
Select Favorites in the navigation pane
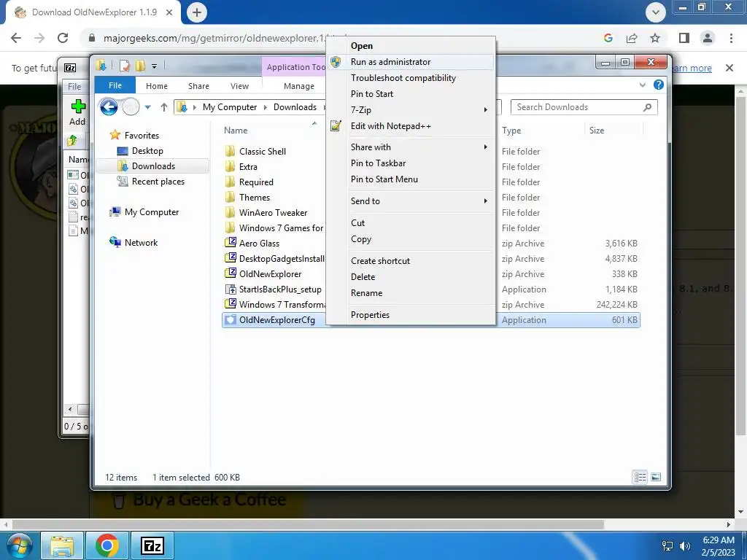[x=142, y=135]
